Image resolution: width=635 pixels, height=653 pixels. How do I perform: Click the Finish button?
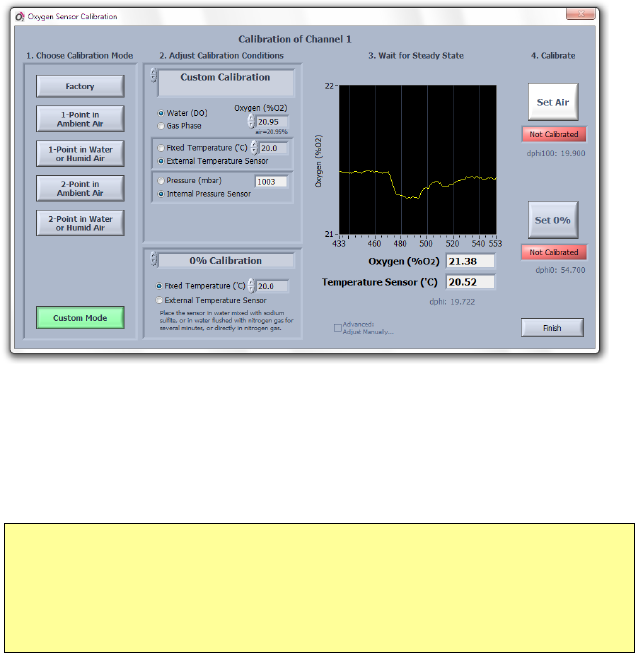(552, 328)
